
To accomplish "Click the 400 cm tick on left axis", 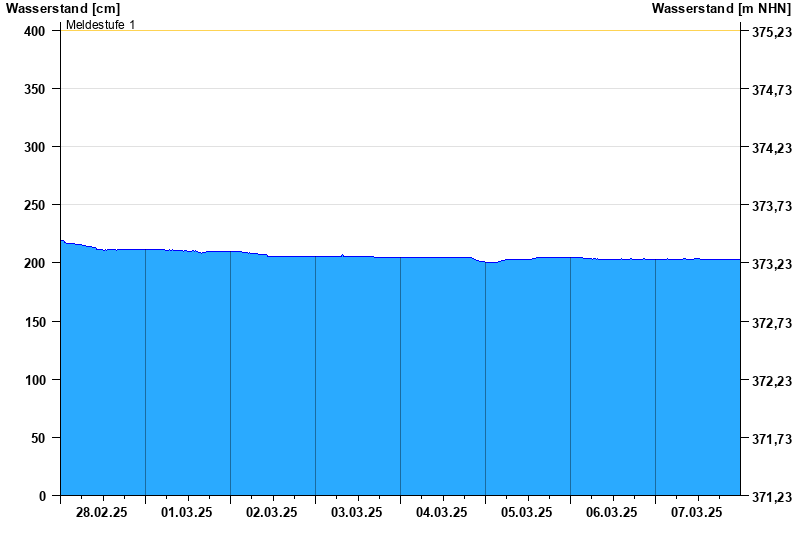I will point(36,31).
